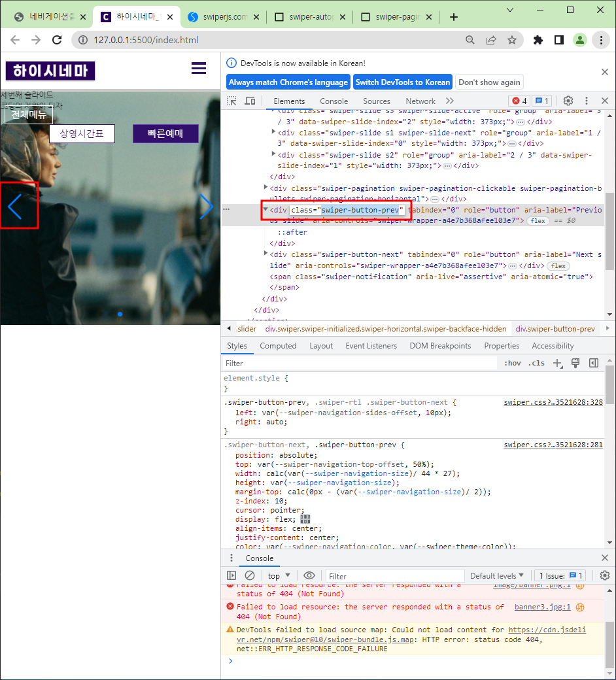
Task: Open DevTools settings gear
Action: pyautogui.click(x=568, y=101)
